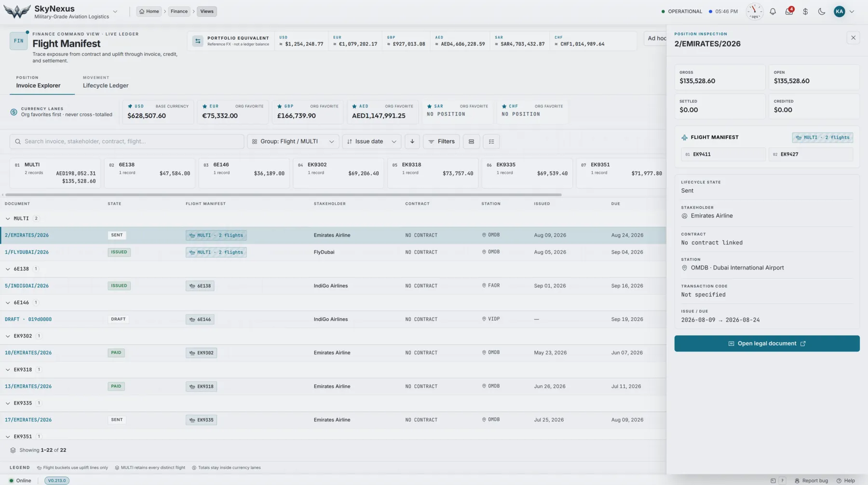
Task: Open the column checklist options icon
Action: tap(491, 142)
